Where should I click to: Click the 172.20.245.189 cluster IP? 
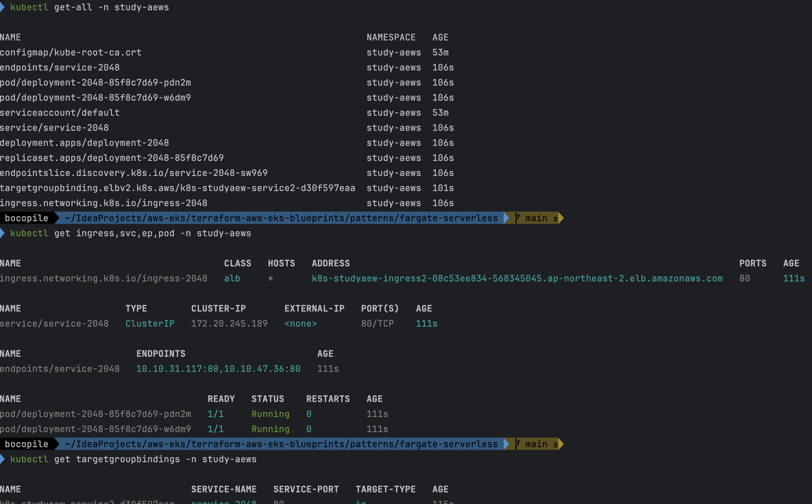(229, 324)
